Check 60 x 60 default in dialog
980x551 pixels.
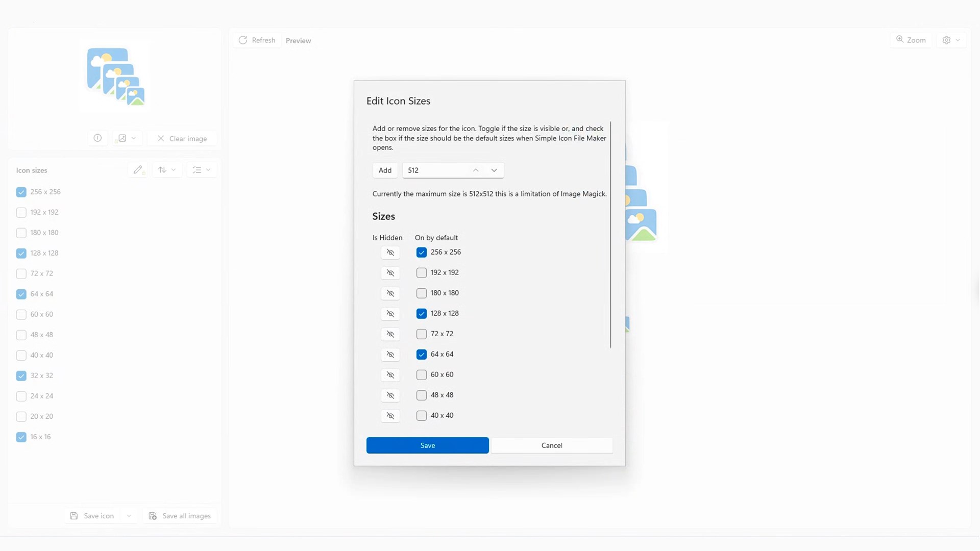click(422, 375)
